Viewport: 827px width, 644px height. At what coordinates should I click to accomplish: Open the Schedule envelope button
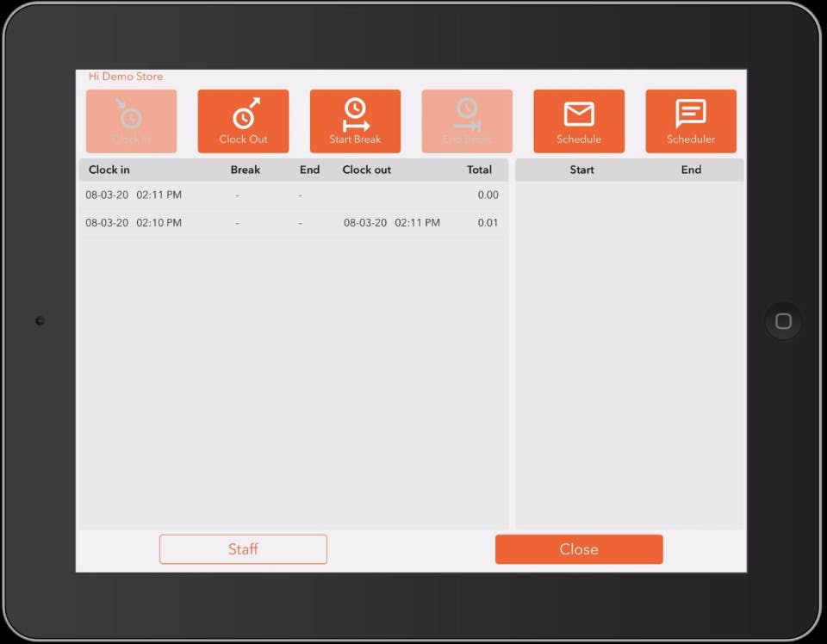(x=579, y=121)
